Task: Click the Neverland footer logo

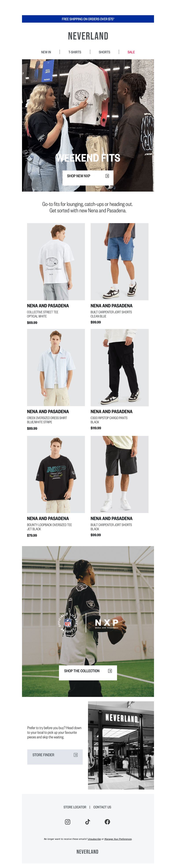Action: [88, 851]
